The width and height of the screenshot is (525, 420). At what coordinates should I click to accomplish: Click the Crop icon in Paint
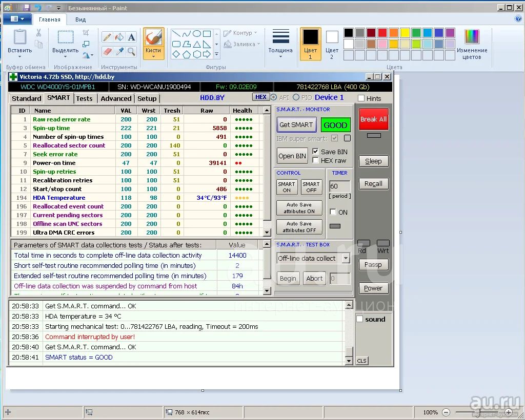86,32
